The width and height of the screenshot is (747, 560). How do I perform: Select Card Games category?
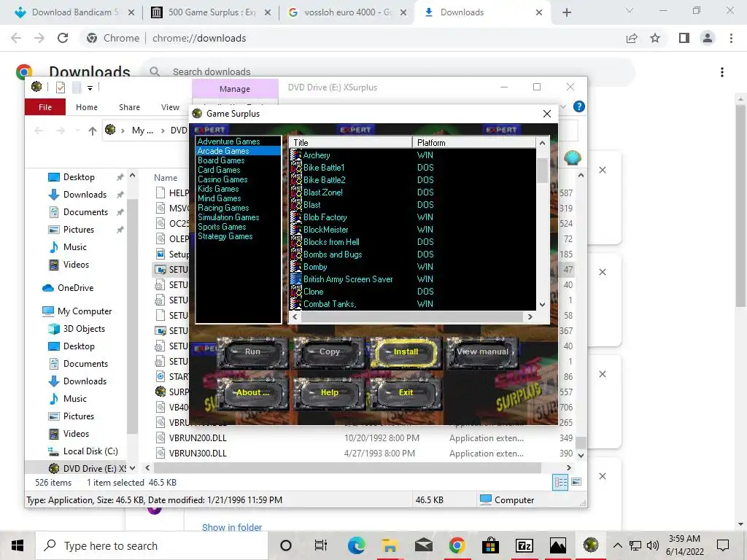tap(219, 170)
